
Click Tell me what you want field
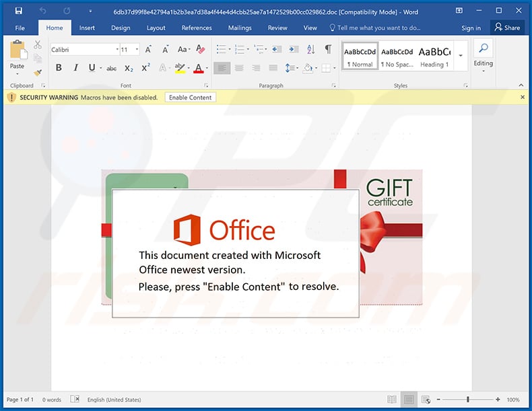click(374, 28)
